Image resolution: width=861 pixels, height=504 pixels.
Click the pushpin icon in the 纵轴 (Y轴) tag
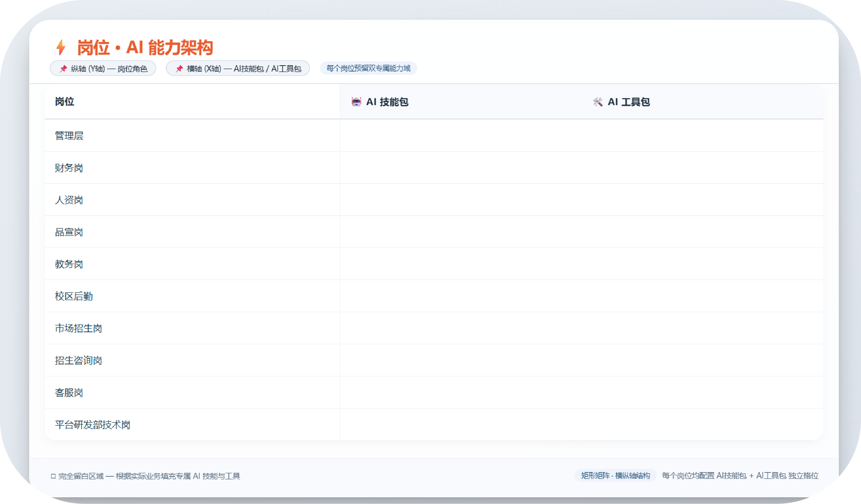coord(64,68)
